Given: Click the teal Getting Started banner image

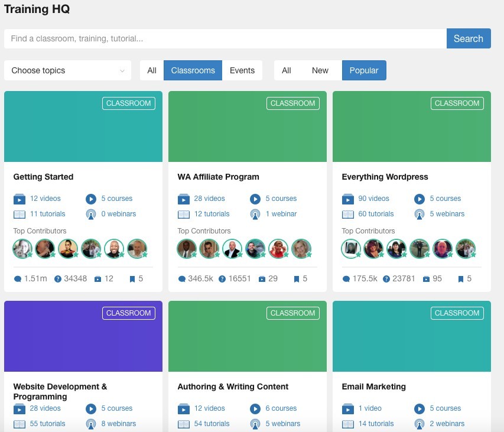Looking at the screenshot, I should (83, 126).
